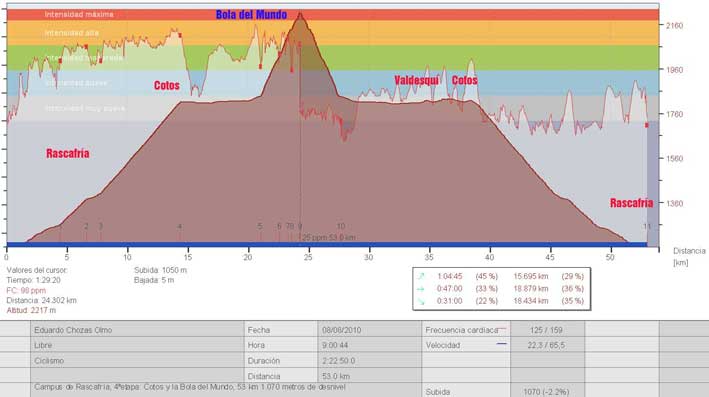This screenshot has width=709, height=397.
Task: Select lap marker 2 on the chart
Action: [x=86, y=226]
